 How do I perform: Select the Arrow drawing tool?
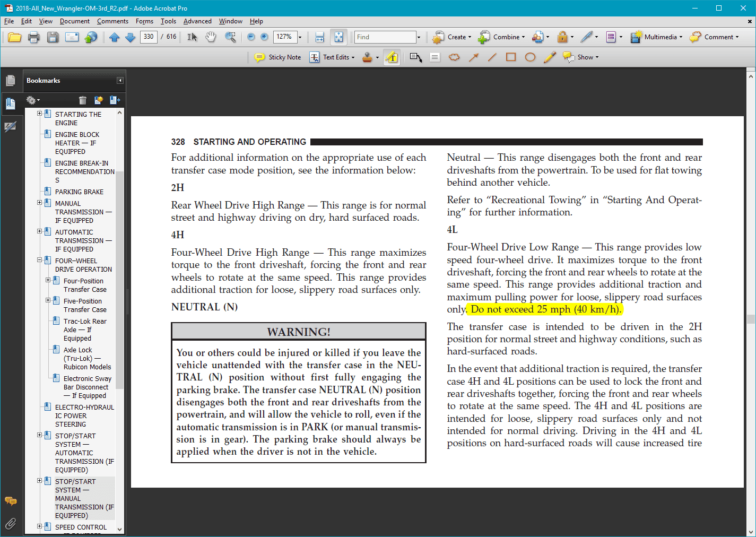(x=473, y=57)
